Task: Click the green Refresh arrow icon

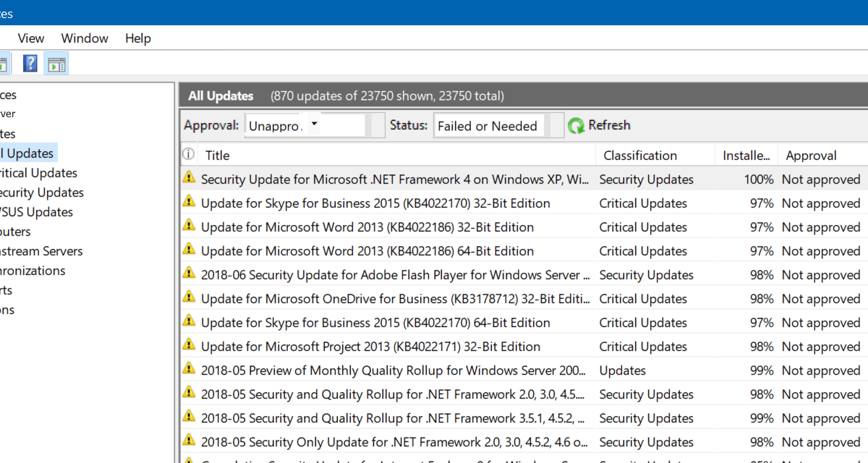Action: click(576, 126)
